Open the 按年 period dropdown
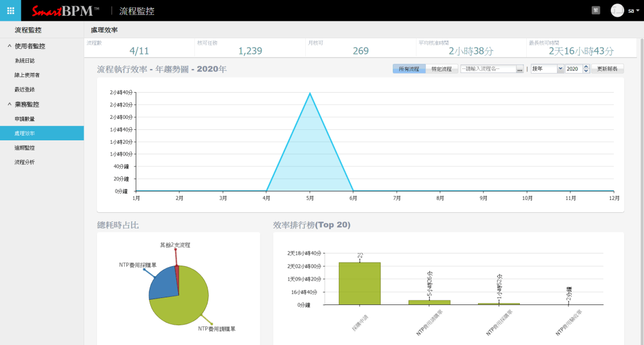The height and width of the screenshot is (345, 644). pyautogui.click(x=547, y=69)
